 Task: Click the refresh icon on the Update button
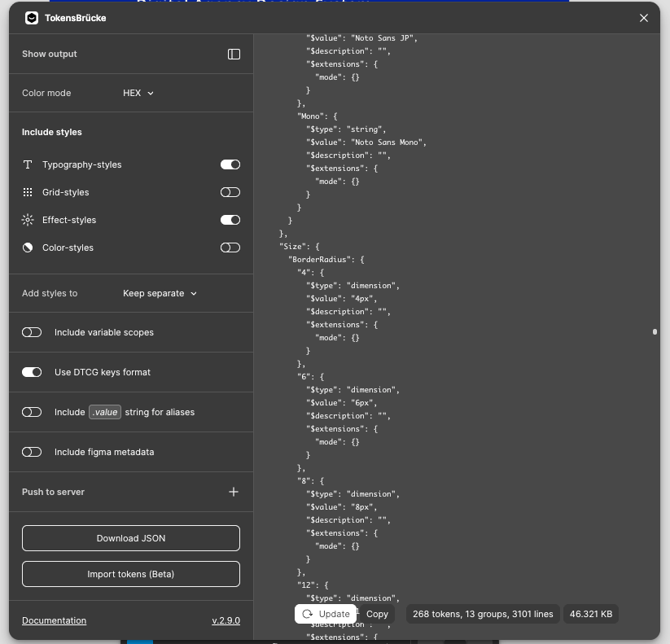pyautogui.click(x=309, y=614)
